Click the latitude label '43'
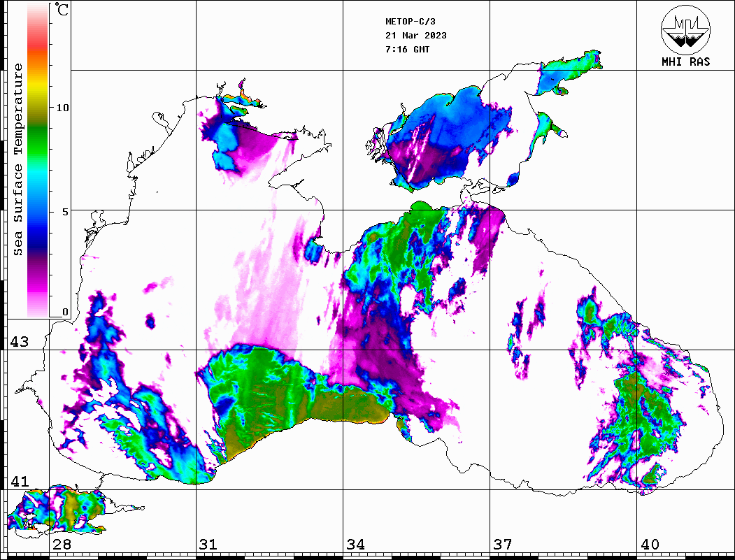The height and width of the screenshot is (560, 735). click(x=20, y=342)
